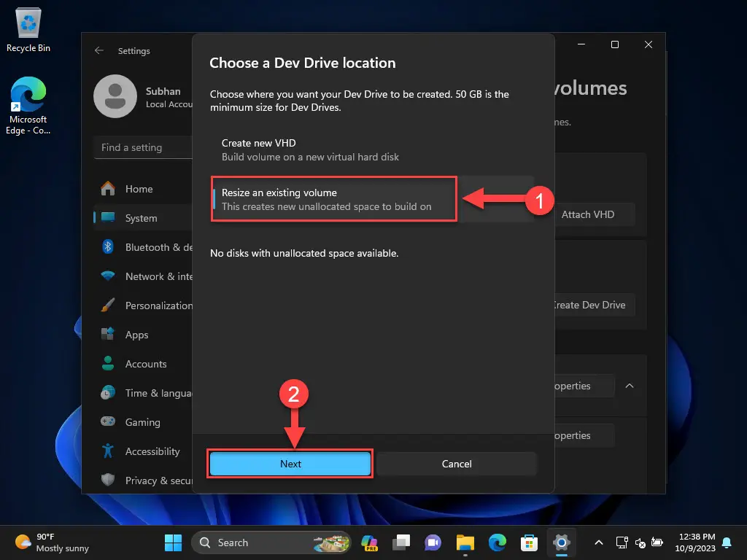Open File Explorer from taskbar

click(x=465, y=542)
